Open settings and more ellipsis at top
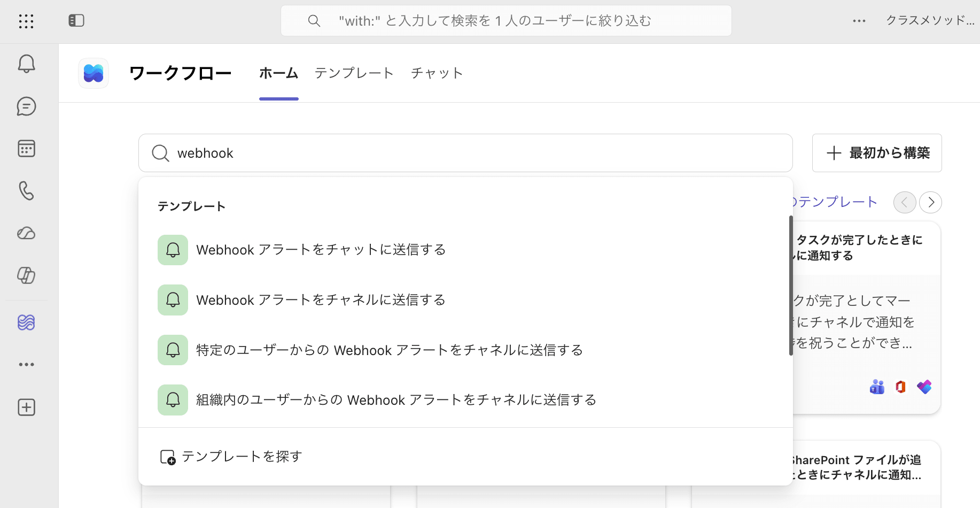This screenshot has height=508, width=980. click(x=859, y=21)
